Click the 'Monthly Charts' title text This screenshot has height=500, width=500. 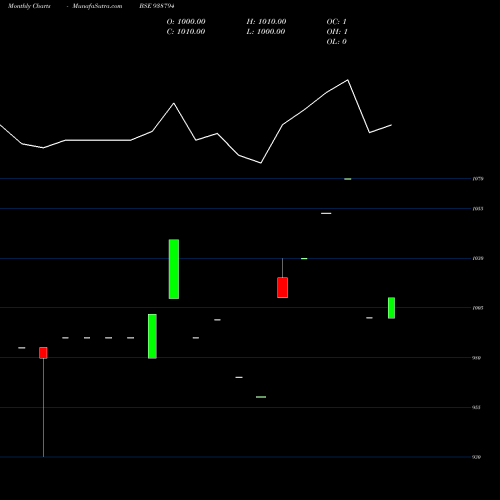coord(29,6)
